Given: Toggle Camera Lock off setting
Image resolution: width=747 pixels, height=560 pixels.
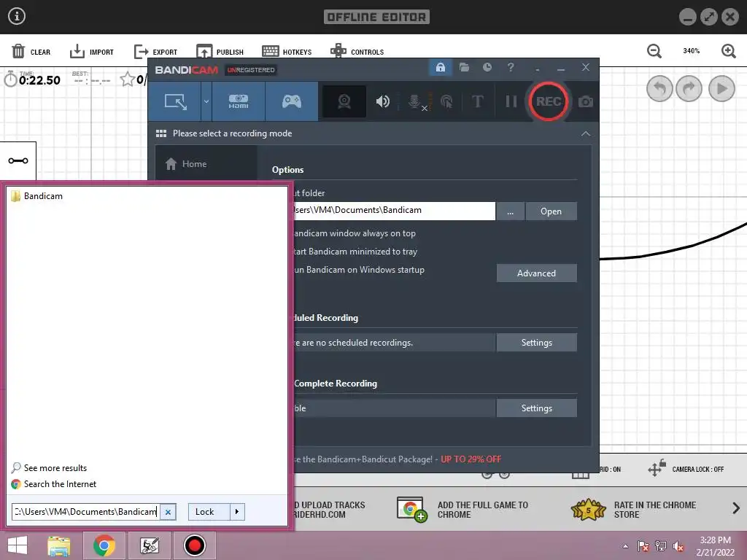Looking at the screenshot, I should point(686,469).
